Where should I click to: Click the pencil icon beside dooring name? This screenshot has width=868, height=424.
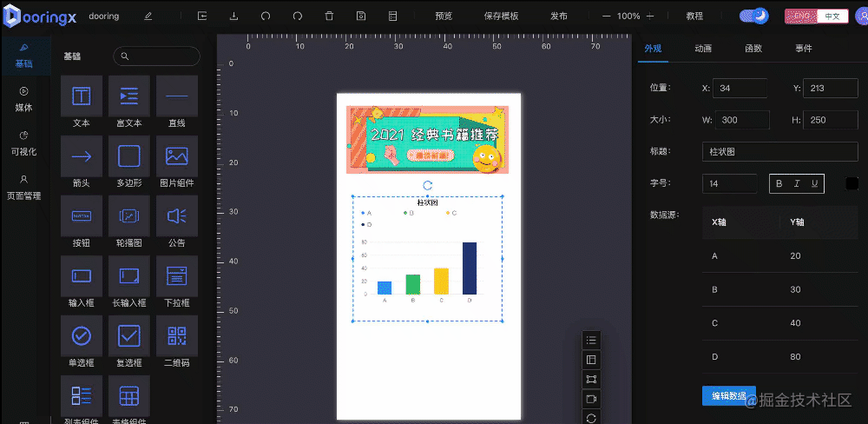(x=148, y=16)
